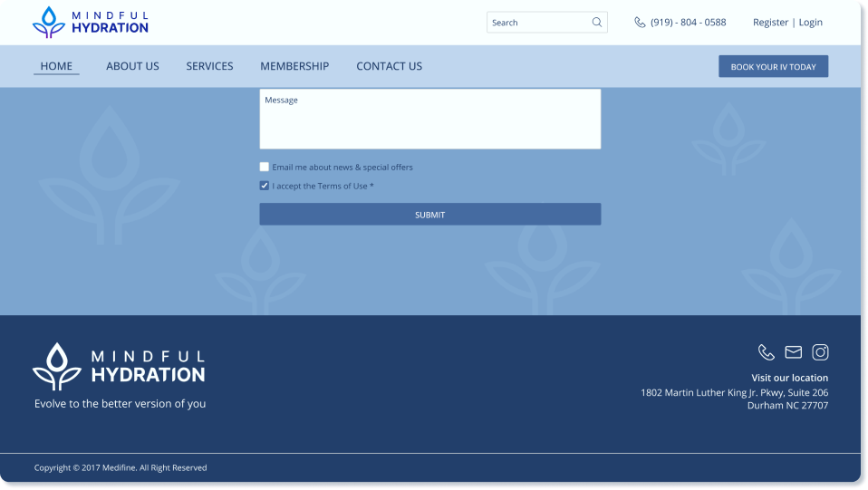868x490 pixels.
Task: Submit the form with the SUBMIT button
Action: click(x=430, y=215)
